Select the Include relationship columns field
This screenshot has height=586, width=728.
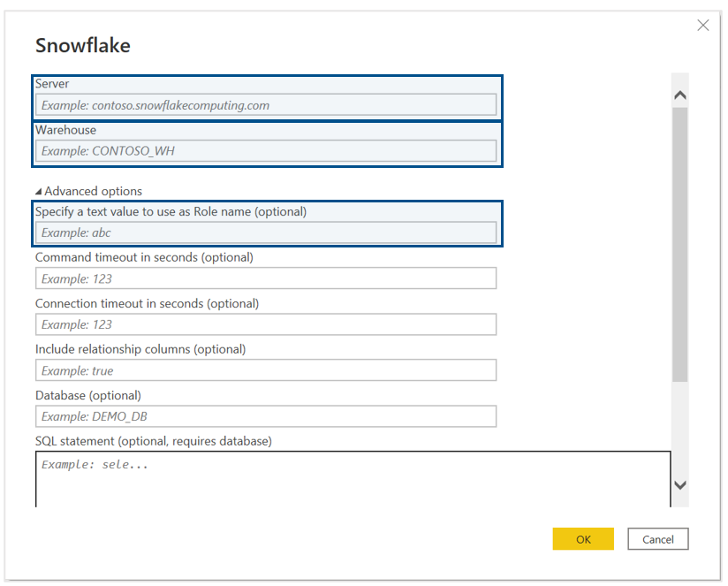(x=266, y=370)
